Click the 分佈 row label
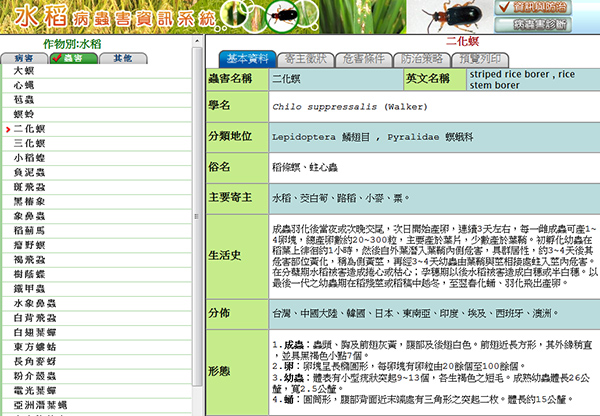Viewport: 600px width, 416px height. [219, 313]
